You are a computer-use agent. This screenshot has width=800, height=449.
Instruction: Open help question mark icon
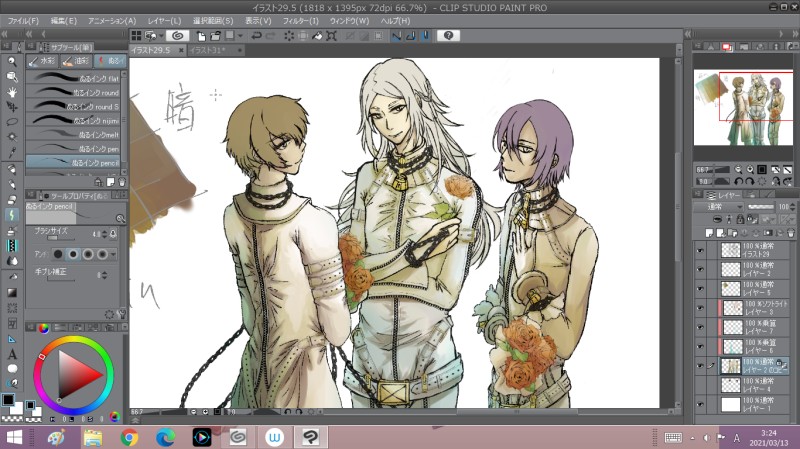click(x=448, y=36)
